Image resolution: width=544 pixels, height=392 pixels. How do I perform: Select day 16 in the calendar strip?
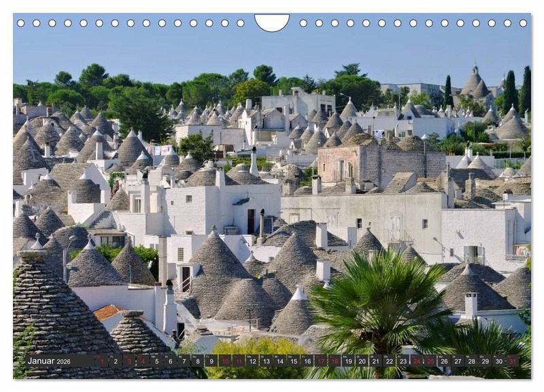pos(307,361)
